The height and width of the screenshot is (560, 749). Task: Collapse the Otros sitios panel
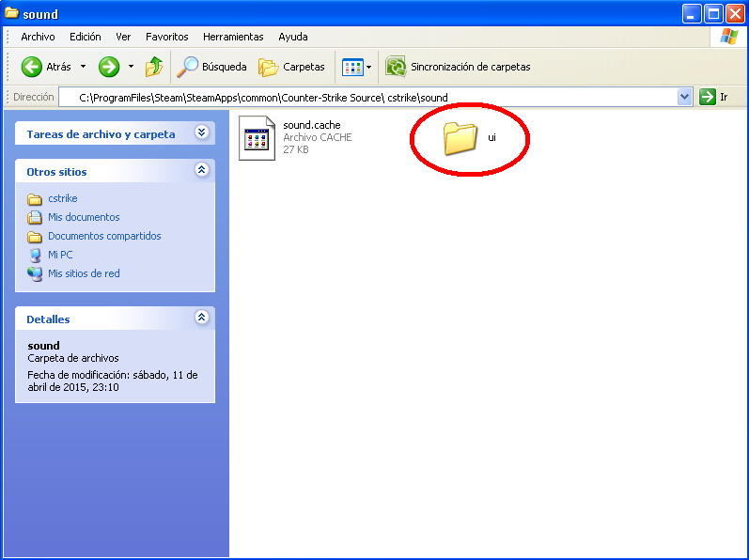click(201, 169)
